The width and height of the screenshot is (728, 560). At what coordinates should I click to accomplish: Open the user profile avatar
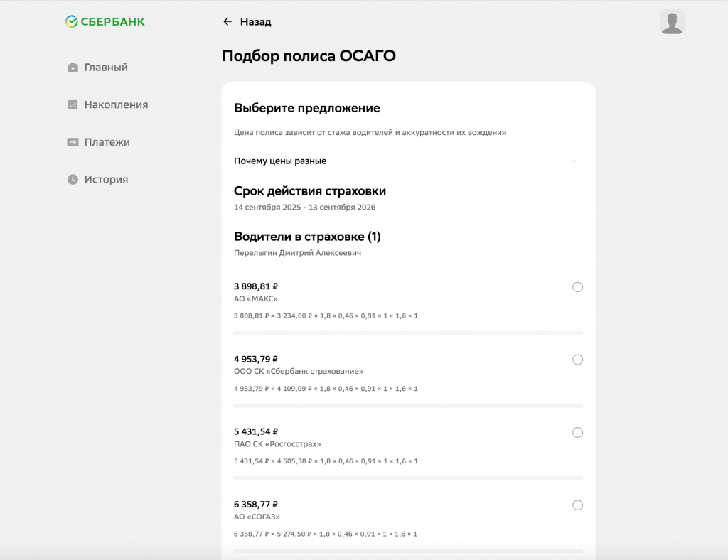[672, 22]
